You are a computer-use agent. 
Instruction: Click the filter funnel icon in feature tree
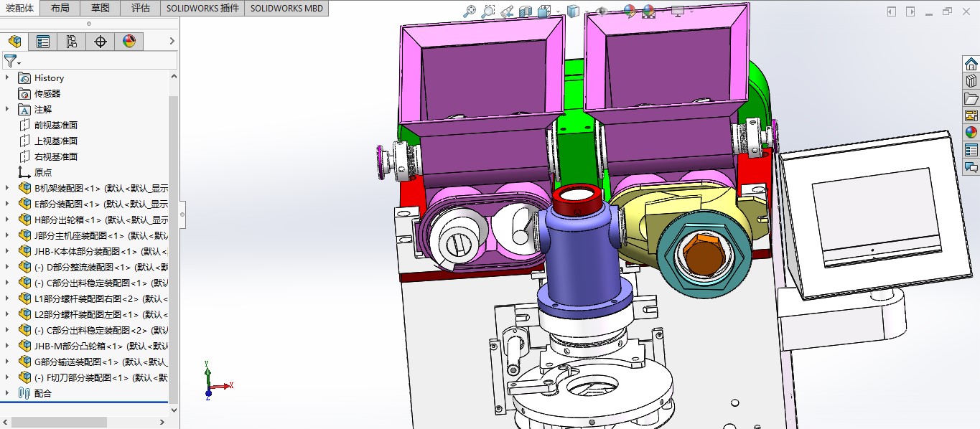[x=9, y=61]
